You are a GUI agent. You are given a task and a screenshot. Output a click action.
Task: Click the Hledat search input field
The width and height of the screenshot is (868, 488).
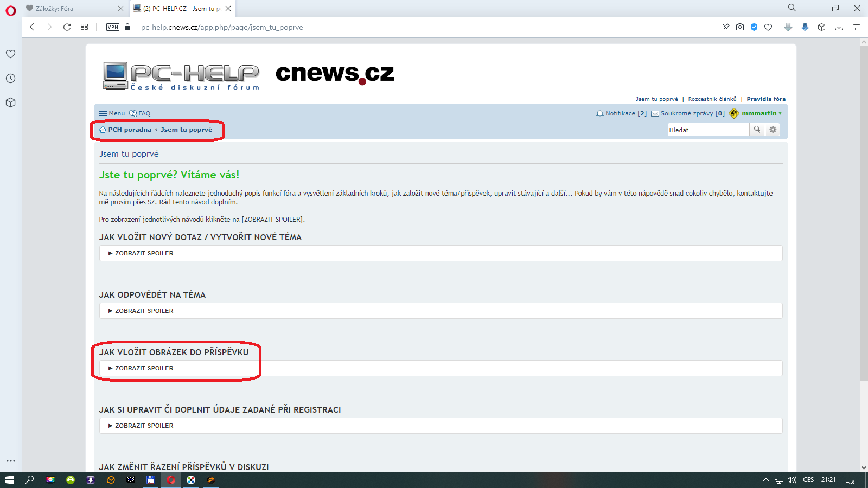[x=707, y=130]
